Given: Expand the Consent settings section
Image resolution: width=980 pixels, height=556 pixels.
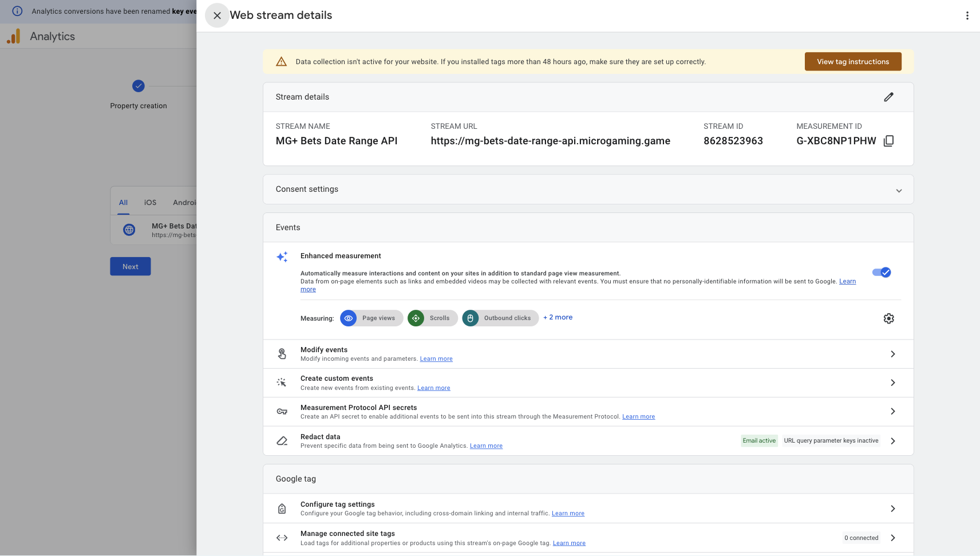Looking at the screenshot, I should 898,190.
